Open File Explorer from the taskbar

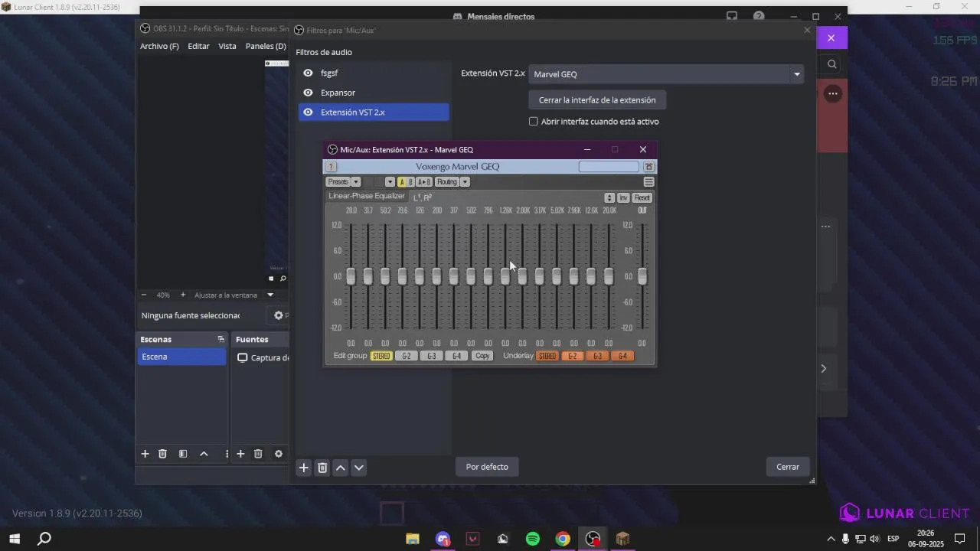(x=413, y=539)
